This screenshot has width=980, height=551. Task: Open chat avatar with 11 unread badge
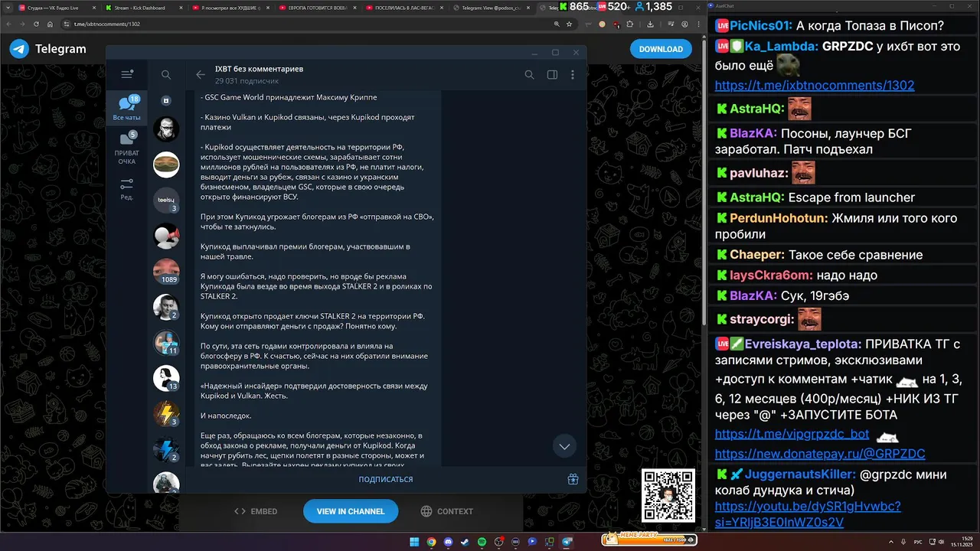[x=166, y=342]
